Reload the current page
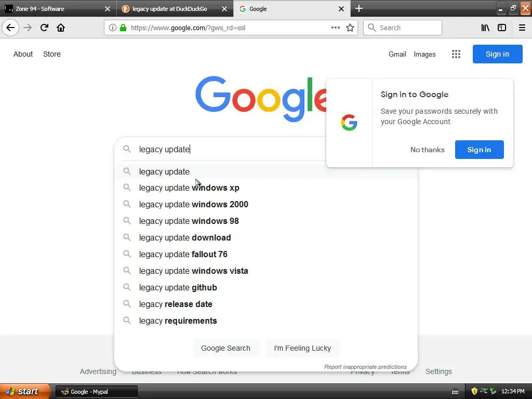532x399 pixels. pyautogui.click(x=44, y=28)
